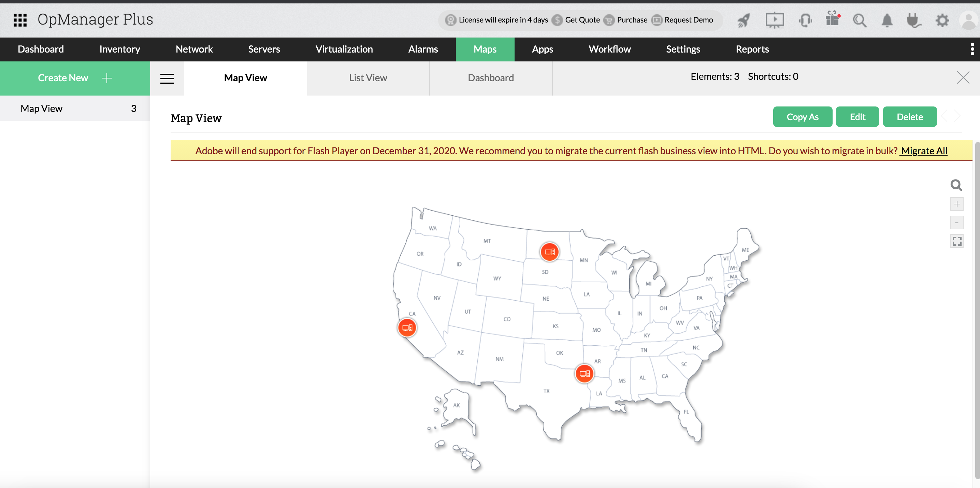Open the user profile avatar menu
Image resolution: width=980 pixels, height=488 pixels.
click(969, 20)
